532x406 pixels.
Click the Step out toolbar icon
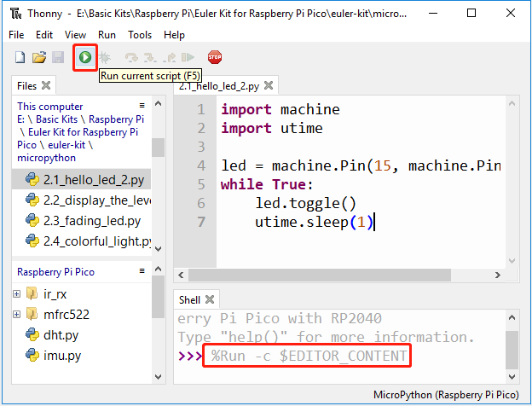pyautogui.click(x=169, y=57)
